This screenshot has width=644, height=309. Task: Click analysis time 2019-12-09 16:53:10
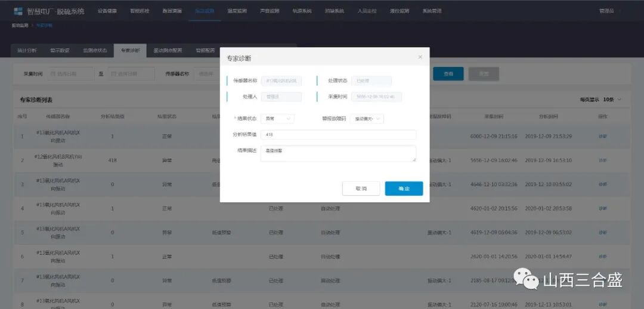point(549,160)
